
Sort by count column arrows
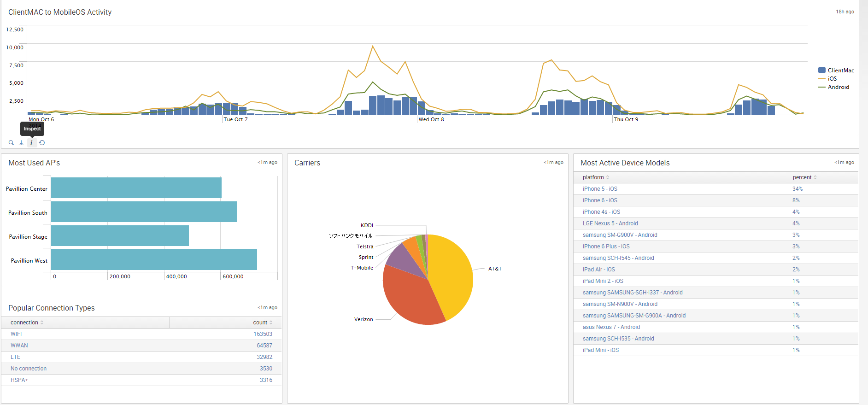[x=271, y=323]
